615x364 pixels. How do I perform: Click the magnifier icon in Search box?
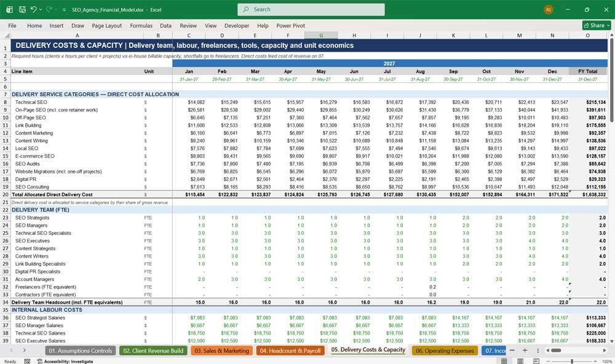(246, 9)
